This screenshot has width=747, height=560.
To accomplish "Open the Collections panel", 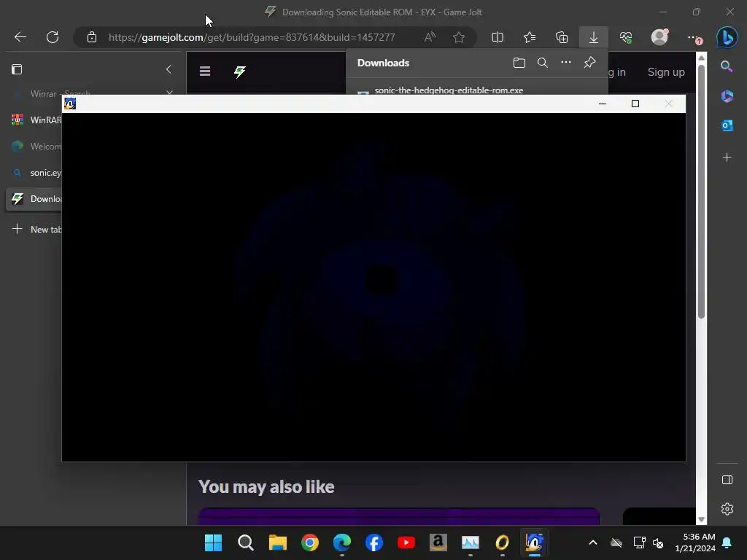I will (x=562, y=37).
